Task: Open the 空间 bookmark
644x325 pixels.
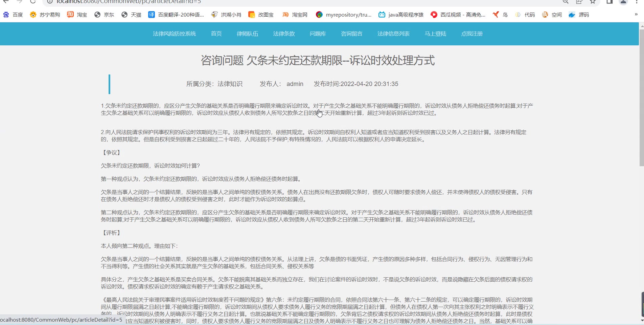Action: pyautogui.click(x=552, y=15)
